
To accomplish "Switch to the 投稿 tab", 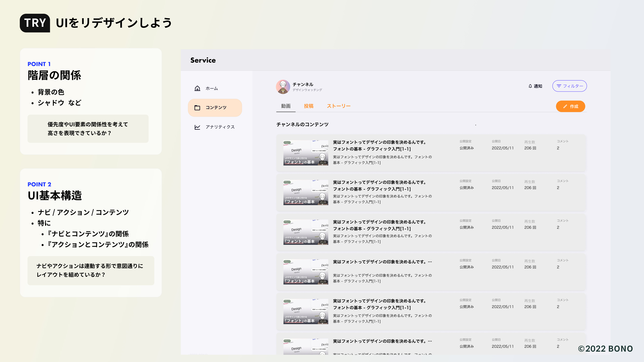I will [x=308, y=106].
